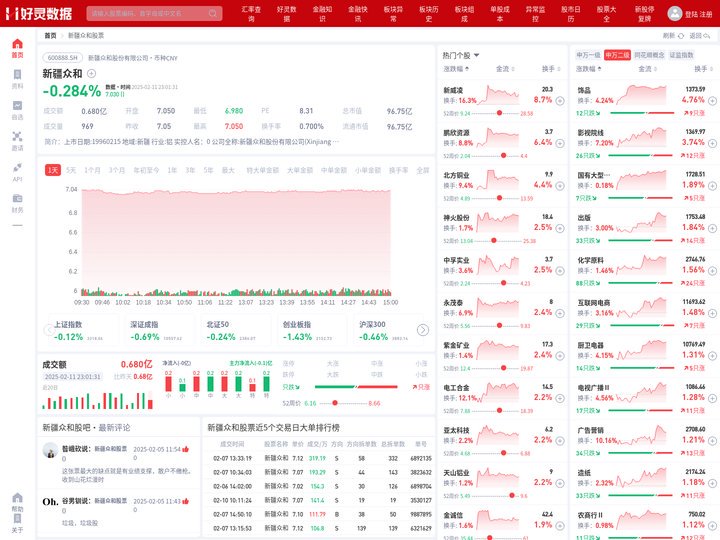Click the search magnifier icon
This screenshot has height=540, width=720.
point(213,13)
